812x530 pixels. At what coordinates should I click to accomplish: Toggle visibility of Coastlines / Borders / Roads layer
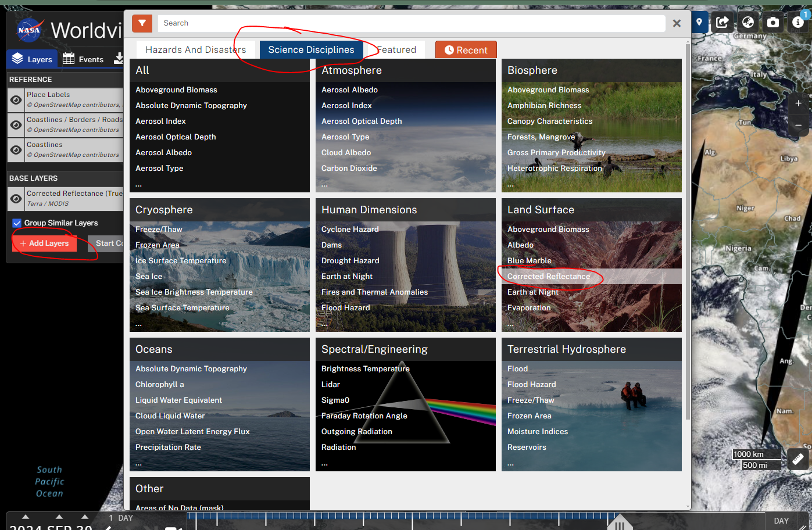tap(16, 125)
